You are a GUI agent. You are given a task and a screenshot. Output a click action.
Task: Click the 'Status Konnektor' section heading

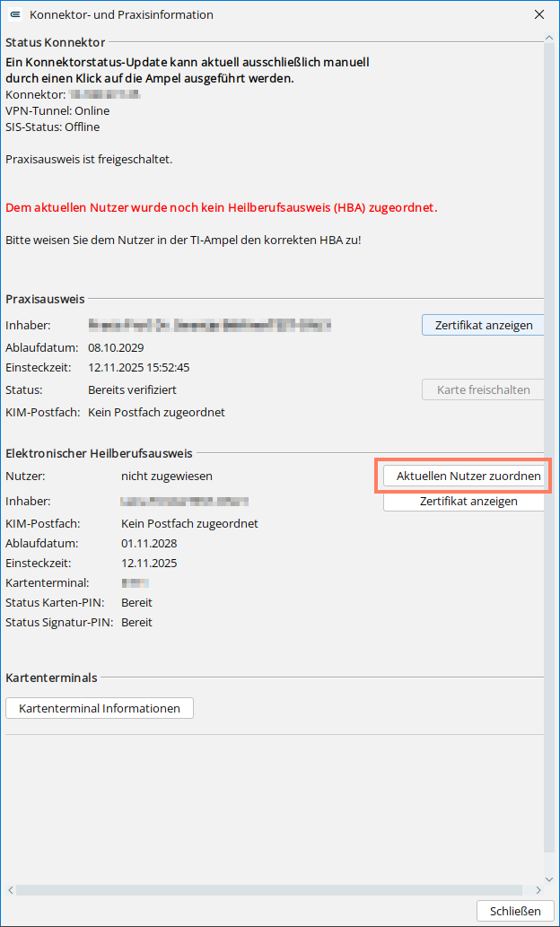[55, 42]
